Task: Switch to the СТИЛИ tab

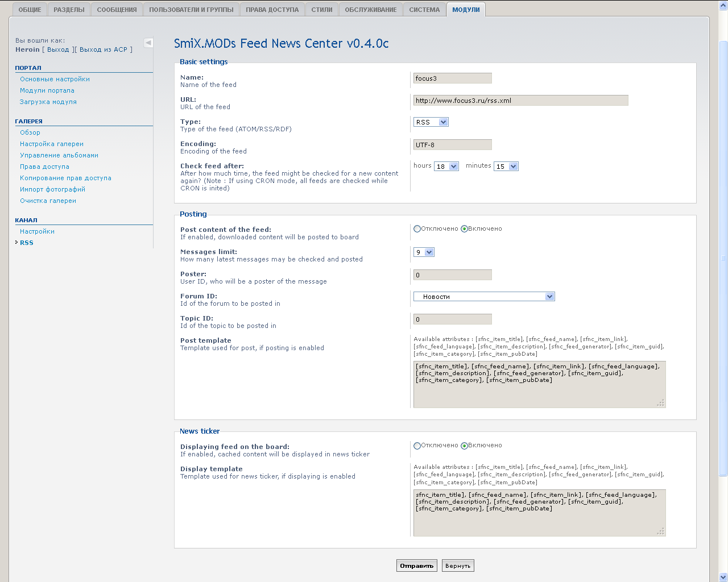Action: click(x=322, y=10)
